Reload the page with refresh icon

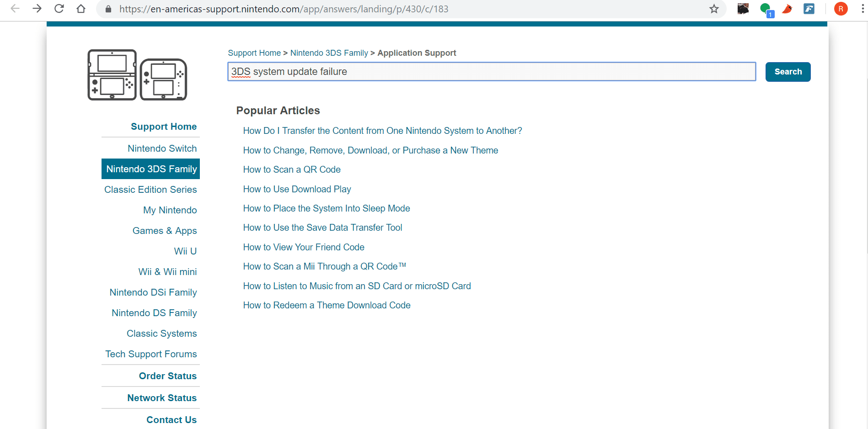click(59, 9)
